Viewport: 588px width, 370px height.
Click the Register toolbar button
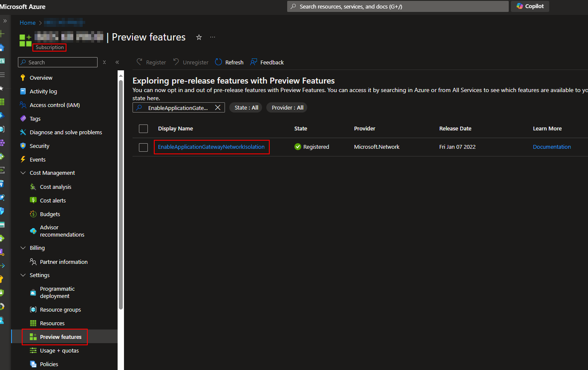(151, 62)
